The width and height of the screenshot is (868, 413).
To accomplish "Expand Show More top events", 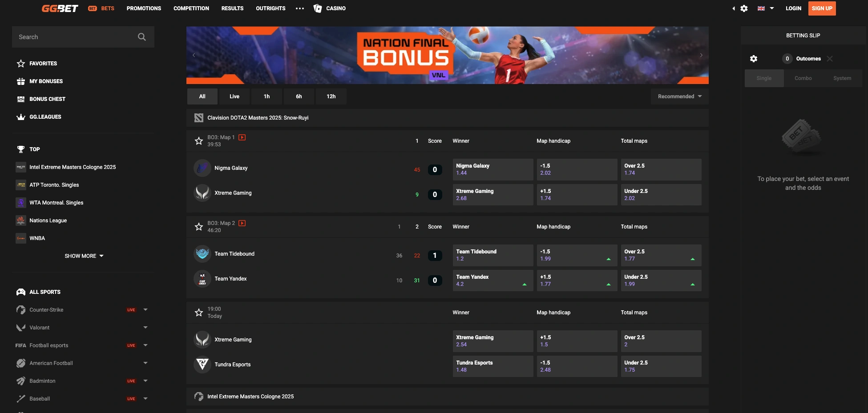I will pos(84,256).
